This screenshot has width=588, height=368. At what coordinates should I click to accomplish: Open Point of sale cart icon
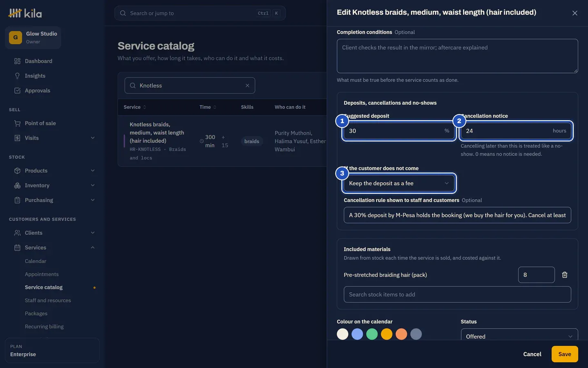click(17, 123)
